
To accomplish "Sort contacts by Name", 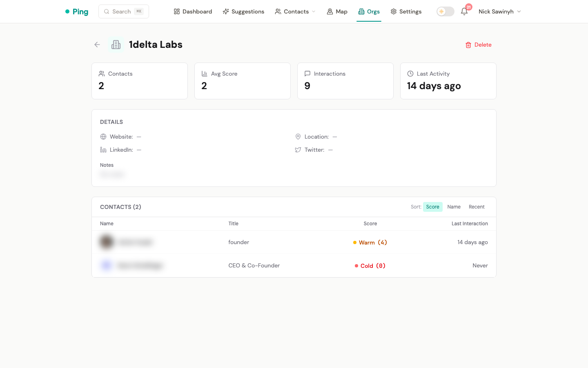I will click(x=454, y=207).
